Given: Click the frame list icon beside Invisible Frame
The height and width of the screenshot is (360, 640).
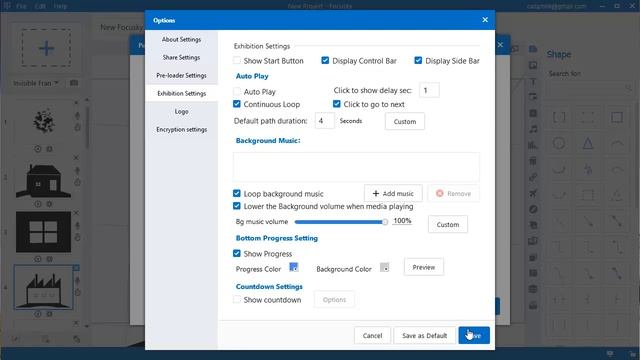Looking at the screenshot, I should tap(74, 83).
